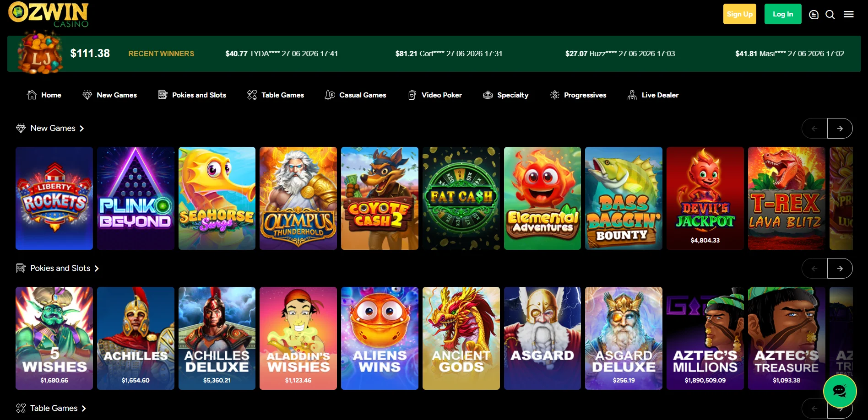Screen dimensions: 868x420
Task: Click the $40.77 TYDA winner entry
Action: pos(282,54)
